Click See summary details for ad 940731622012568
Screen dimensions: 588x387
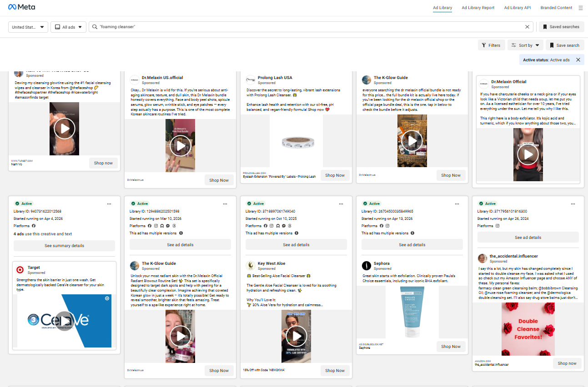(x=64, y=246)
